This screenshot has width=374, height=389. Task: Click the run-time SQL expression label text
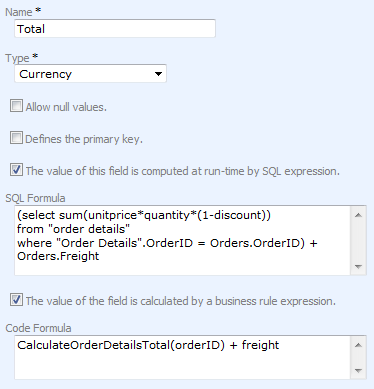[182, 171]
